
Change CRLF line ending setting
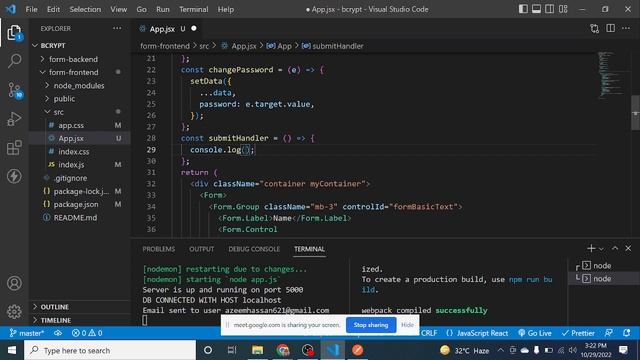point(429,333)
